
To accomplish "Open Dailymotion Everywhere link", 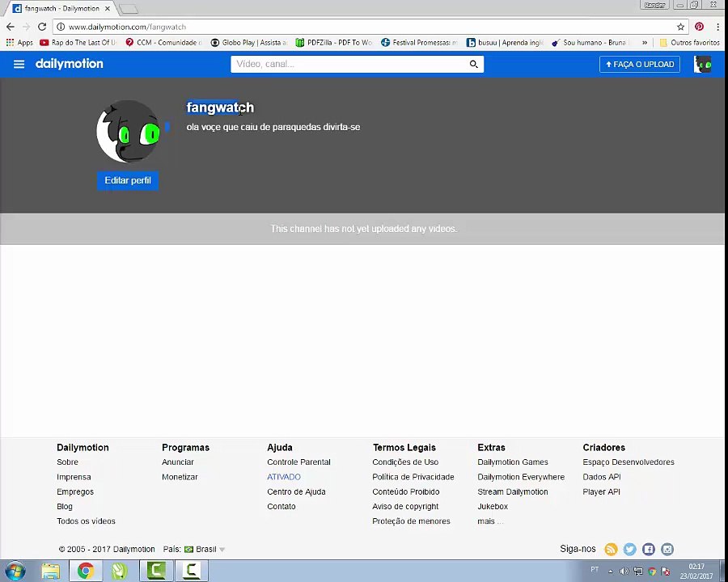I will click(521, 477).
